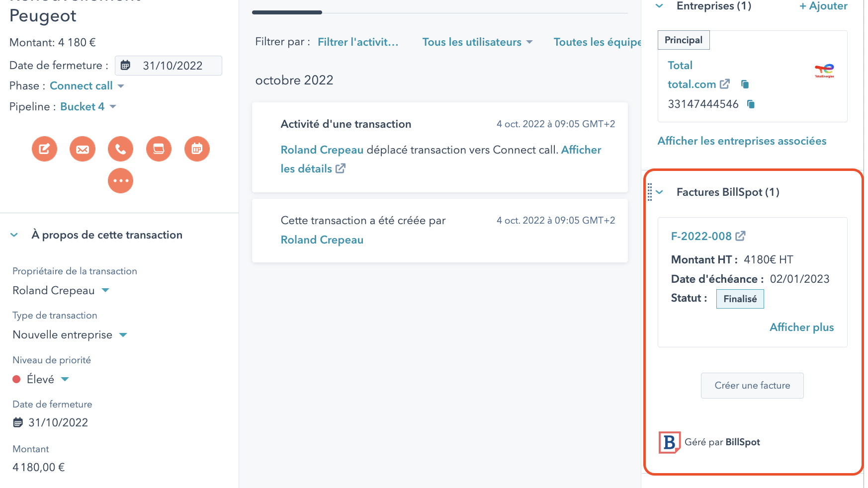The image size is (868, 488).
Task: Open the Phase Connect call dropdown
Action: point(87,85)
